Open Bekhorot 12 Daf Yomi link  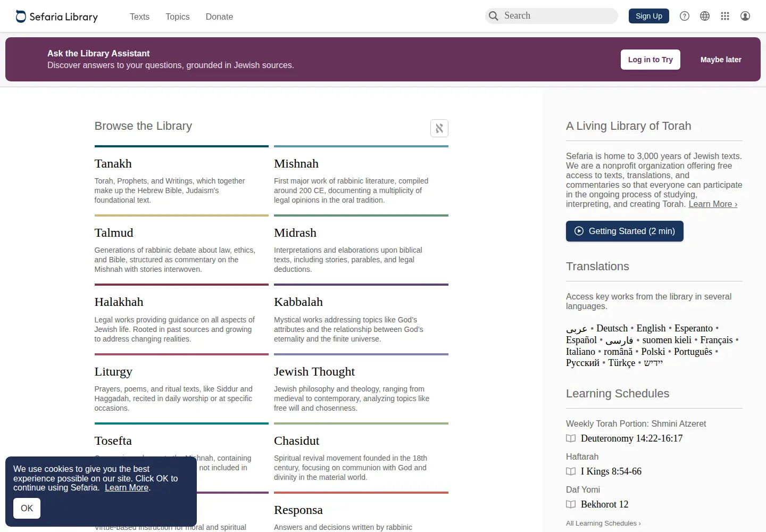(x=605, y=504)
